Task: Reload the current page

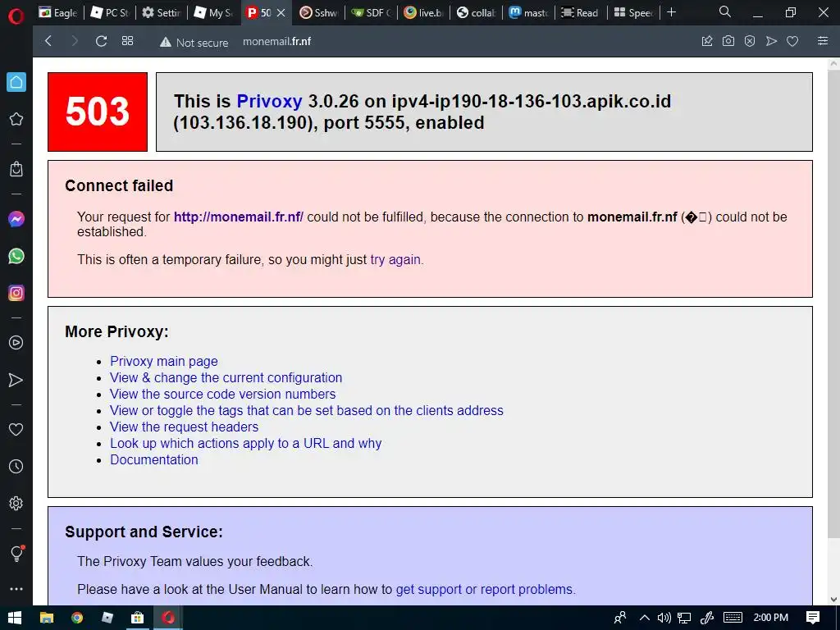Action: click(101, 41)
